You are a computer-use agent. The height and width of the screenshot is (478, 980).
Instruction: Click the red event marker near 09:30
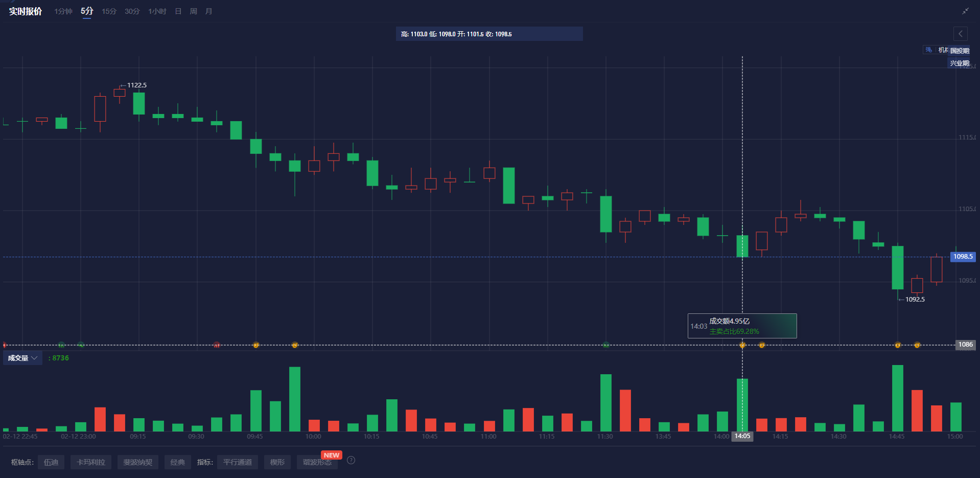click(x=217, y=345)
